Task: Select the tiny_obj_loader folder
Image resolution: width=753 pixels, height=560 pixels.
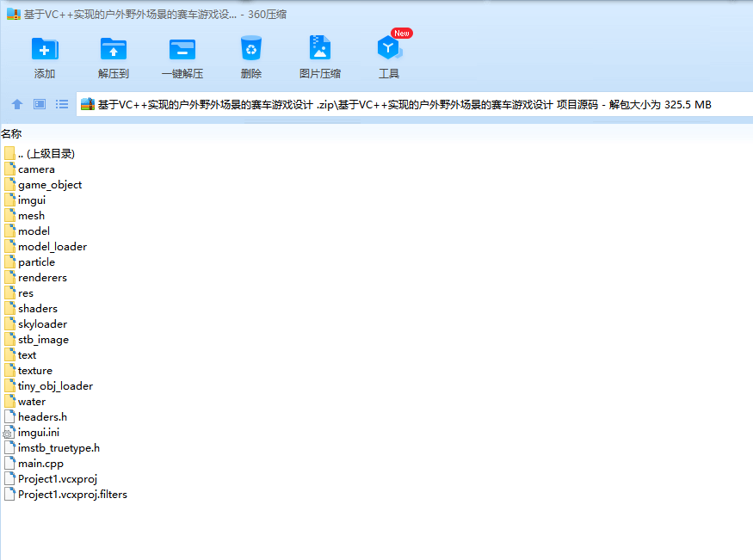Action: point(49,386)
